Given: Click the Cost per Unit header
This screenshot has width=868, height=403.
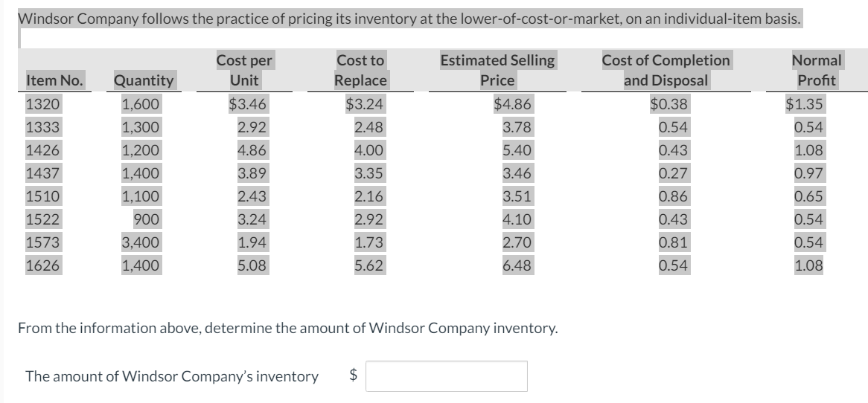Looking at the screenshot, I should coord(244,70).
